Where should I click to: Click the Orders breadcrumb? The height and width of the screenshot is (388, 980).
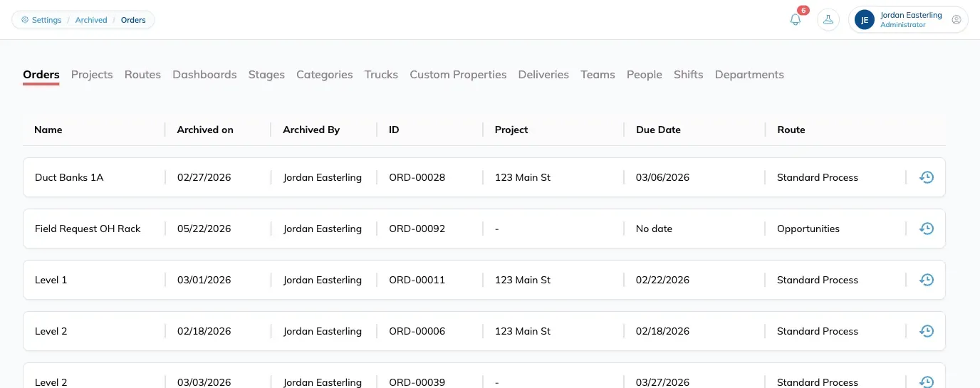point(133,20)
